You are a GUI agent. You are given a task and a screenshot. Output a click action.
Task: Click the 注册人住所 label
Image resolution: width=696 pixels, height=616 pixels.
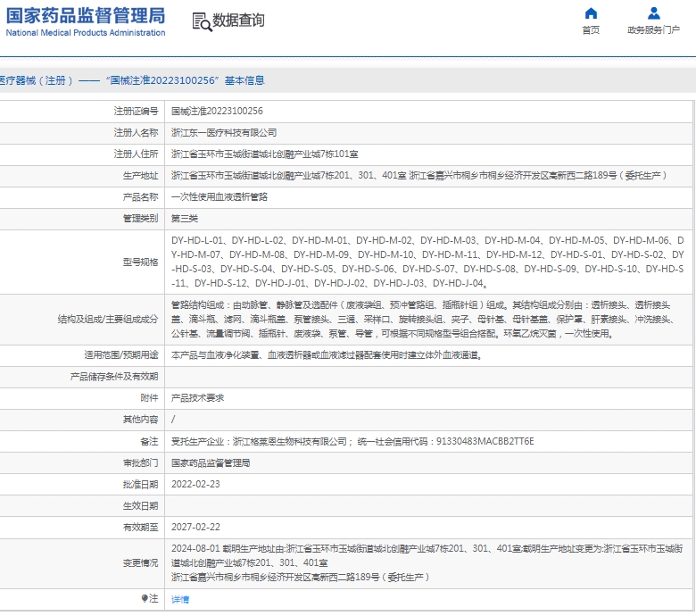click(x=136, y=154)
